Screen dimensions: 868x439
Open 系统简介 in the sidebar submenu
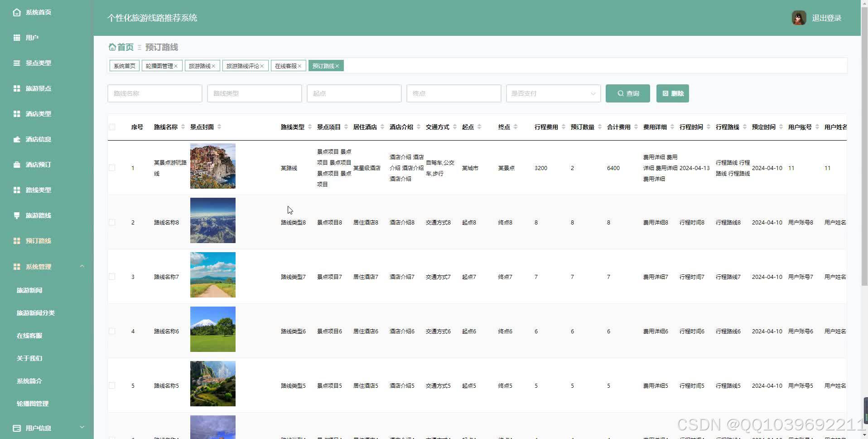(29, 381)
